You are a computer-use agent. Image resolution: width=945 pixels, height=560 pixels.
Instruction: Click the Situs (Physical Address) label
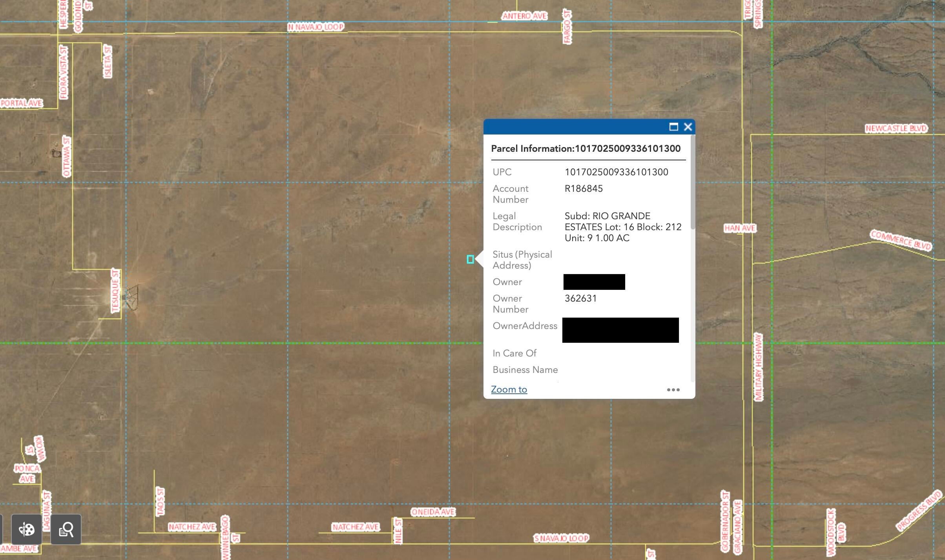522,260
